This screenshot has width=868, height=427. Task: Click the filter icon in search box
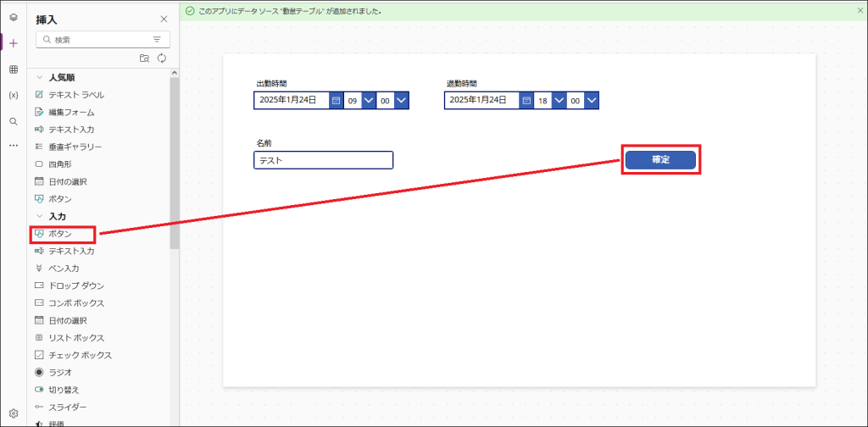157,40
